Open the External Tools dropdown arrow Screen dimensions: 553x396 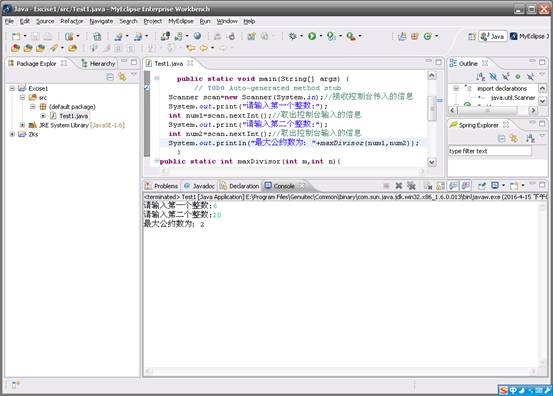(360, 36)
